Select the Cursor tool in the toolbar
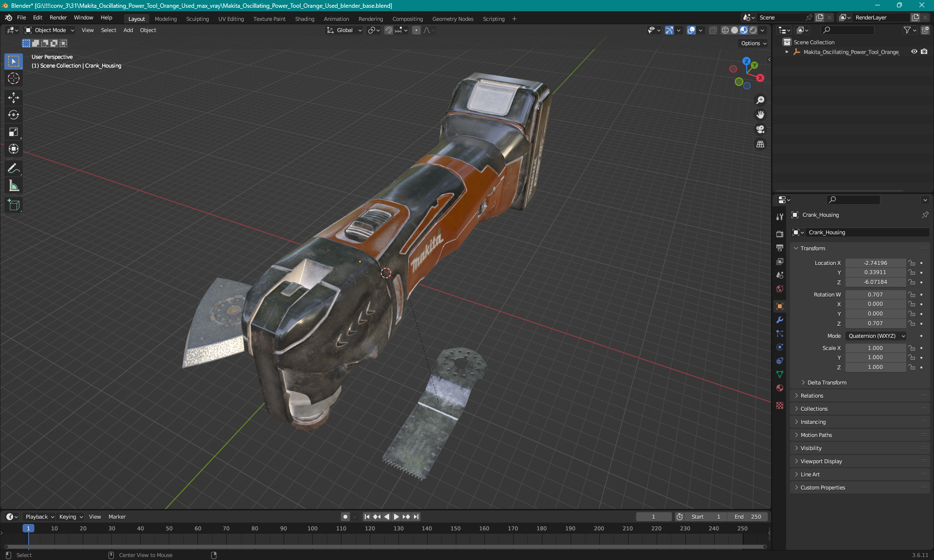The height and width of the screenshot is (560, 934). (x=14, y=78)
